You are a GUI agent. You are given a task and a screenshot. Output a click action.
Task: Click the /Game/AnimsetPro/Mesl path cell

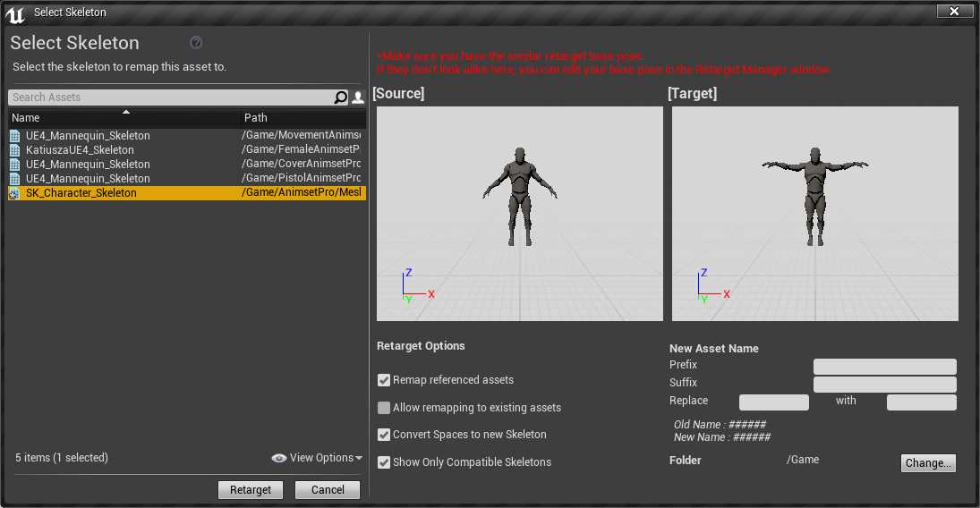pos(301,192)
